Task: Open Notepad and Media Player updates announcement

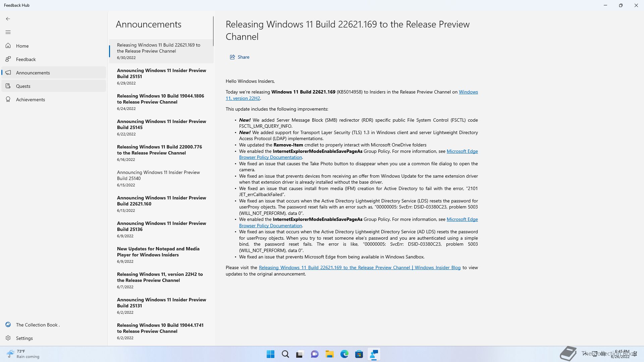Action: pyautogui.click(x=161, y=255)
